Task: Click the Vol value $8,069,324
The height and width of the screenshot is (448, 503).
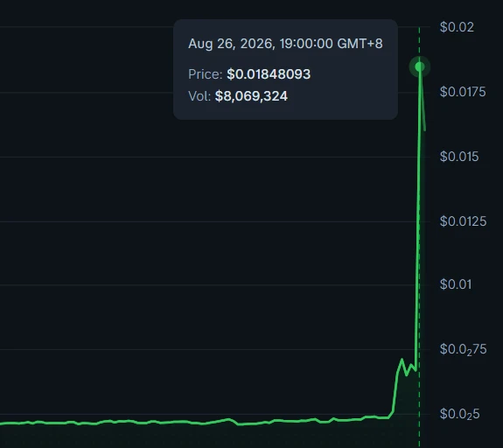Action: (x=251, y=96)
